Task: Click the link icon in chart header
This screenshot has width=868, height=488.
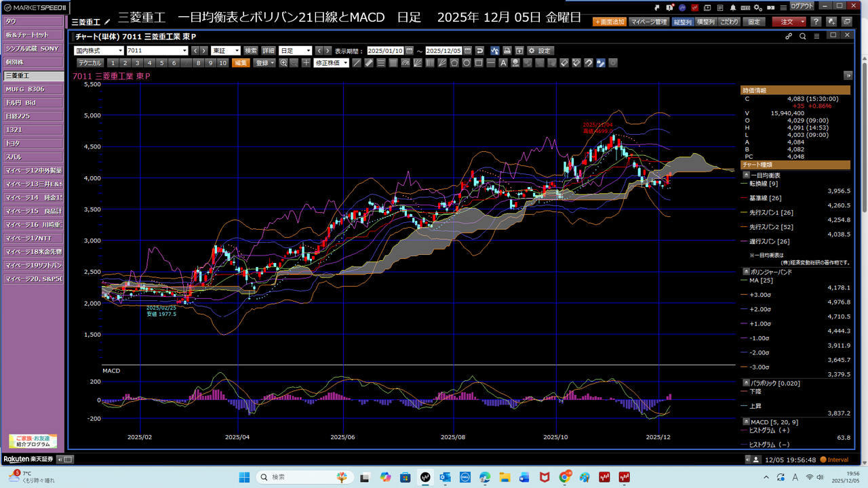Action: tap(789, 37)
